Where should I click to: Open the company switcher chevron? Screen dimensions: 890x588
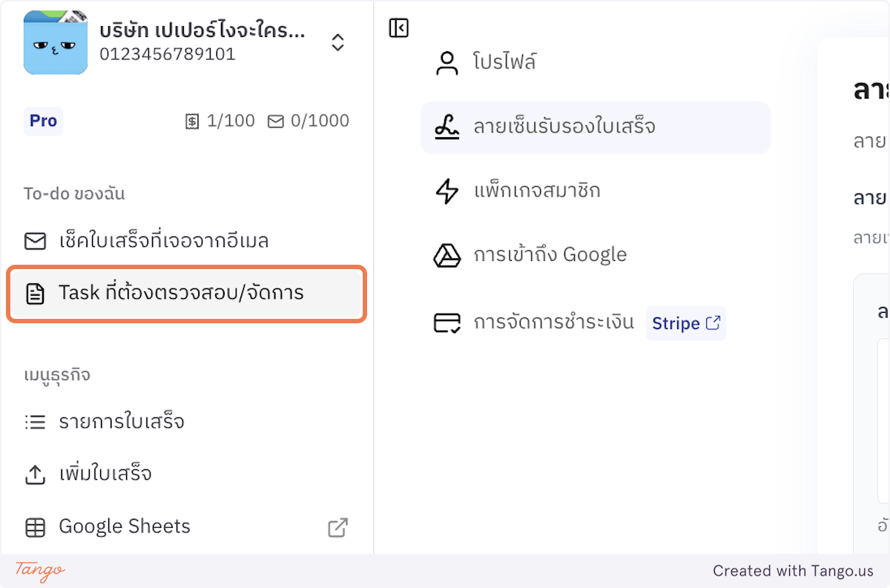point(337,43)
